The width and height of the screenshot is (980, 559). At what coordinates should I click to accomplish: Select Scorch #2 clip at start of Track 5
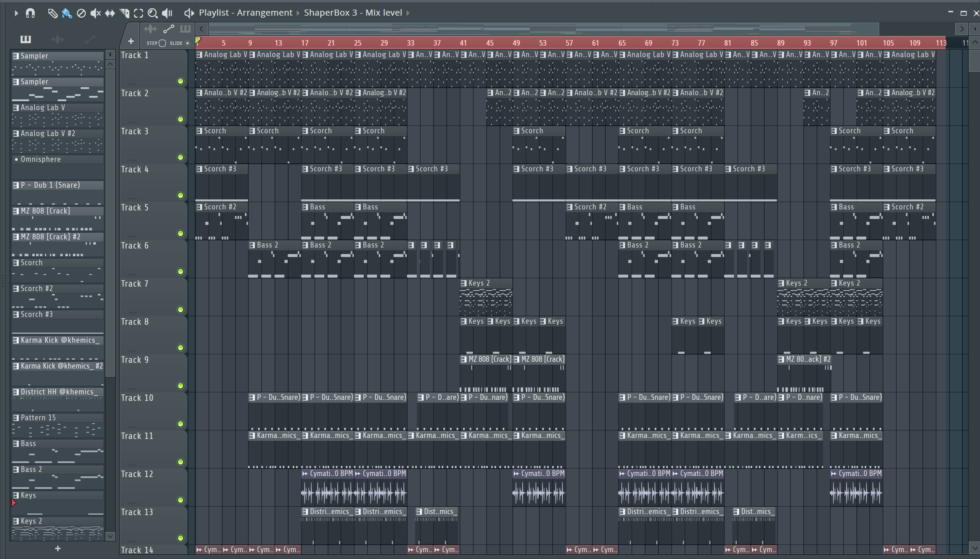coord(222,221)
